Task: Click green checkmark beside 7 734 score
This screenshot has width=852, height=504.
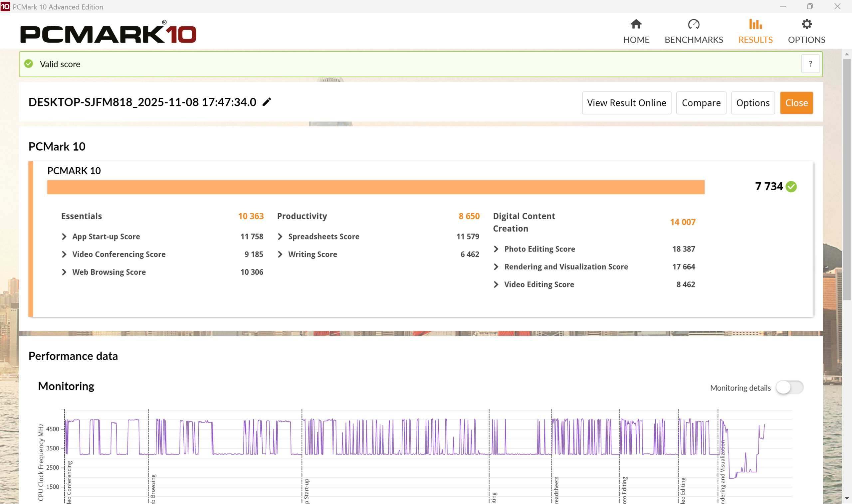Action: 791,186
